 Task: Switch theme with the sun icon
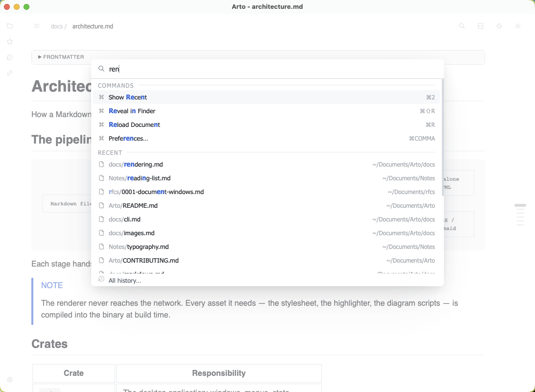click(518, 26)
